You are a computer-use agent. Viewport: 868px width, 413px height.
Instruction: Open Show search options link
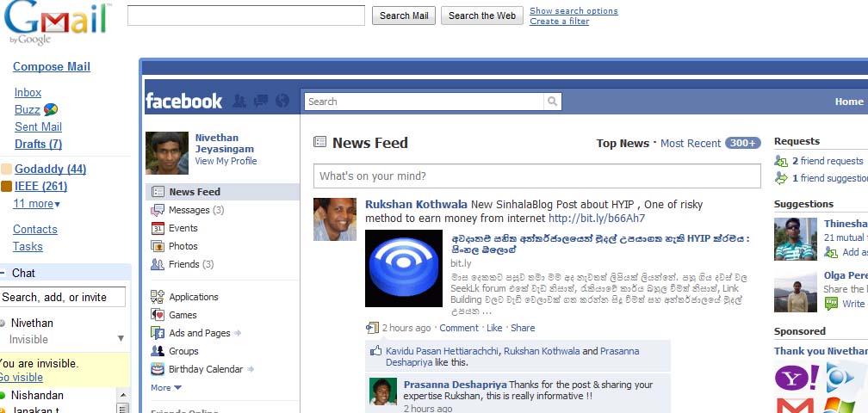(x=573, y=10)
